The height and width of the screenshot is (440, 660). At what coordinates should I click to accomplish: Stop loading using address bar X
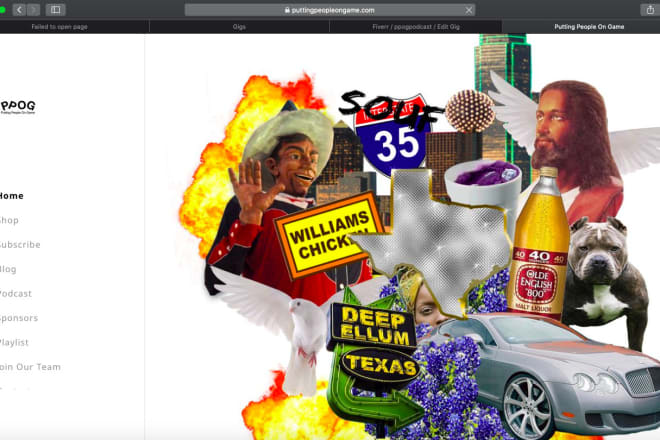coord(468,10)
